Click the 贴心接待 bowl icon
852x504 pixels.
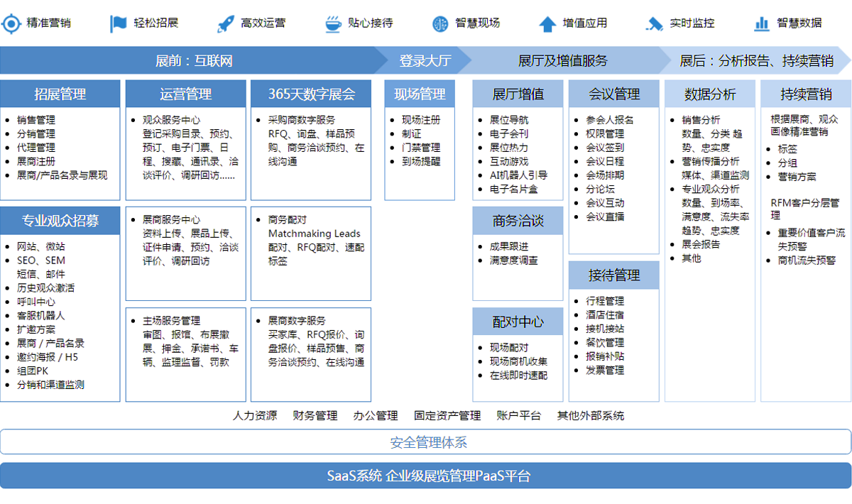tap(332, 23)
